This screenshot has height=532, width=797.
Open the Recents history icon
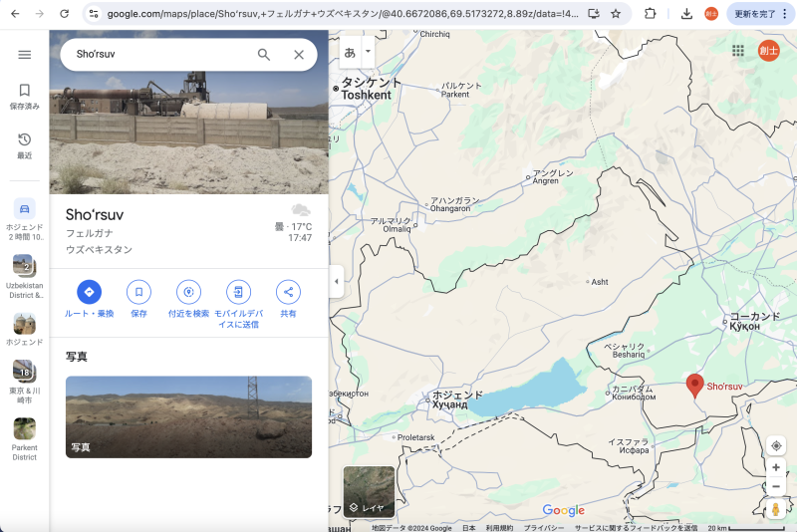tap(25, 139)
